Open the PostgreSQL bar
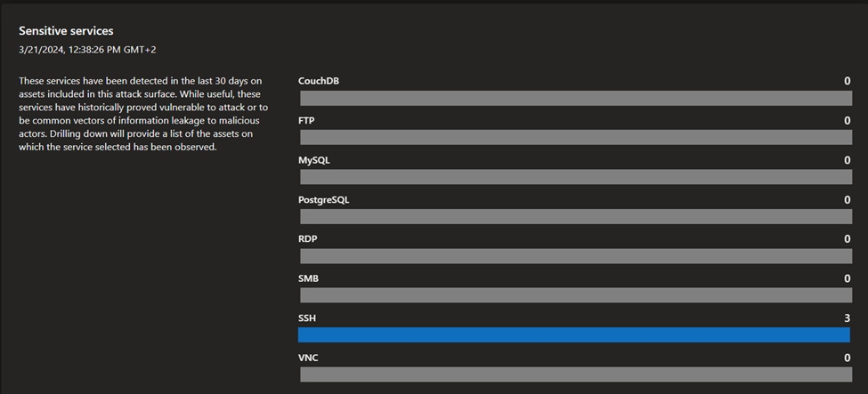 click(576, 217)
